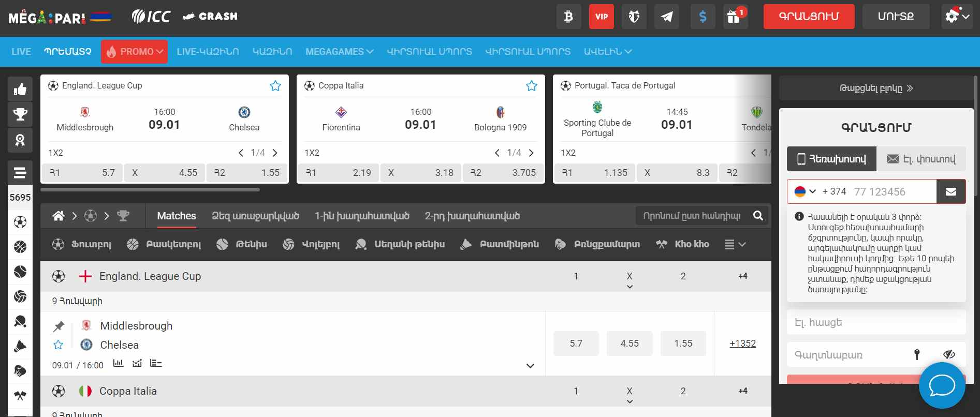The width and height of the screenshot is (980, 417).
Task: Select the badminton shuttlecock icon in left sidebar
Action: coord(20,346)
